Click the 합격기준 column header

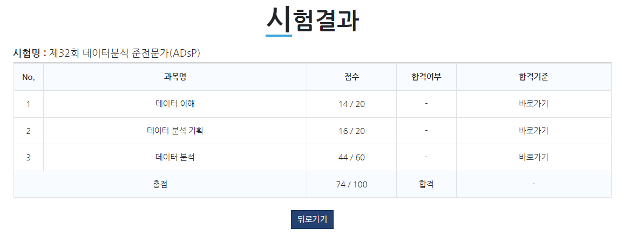533,77
